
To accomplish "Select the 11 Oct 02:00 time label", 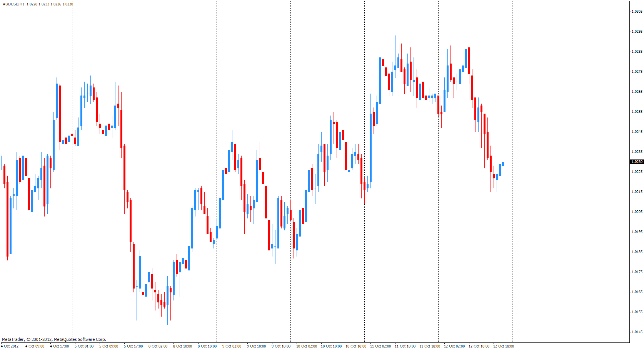I will click(x=380, y=346).
